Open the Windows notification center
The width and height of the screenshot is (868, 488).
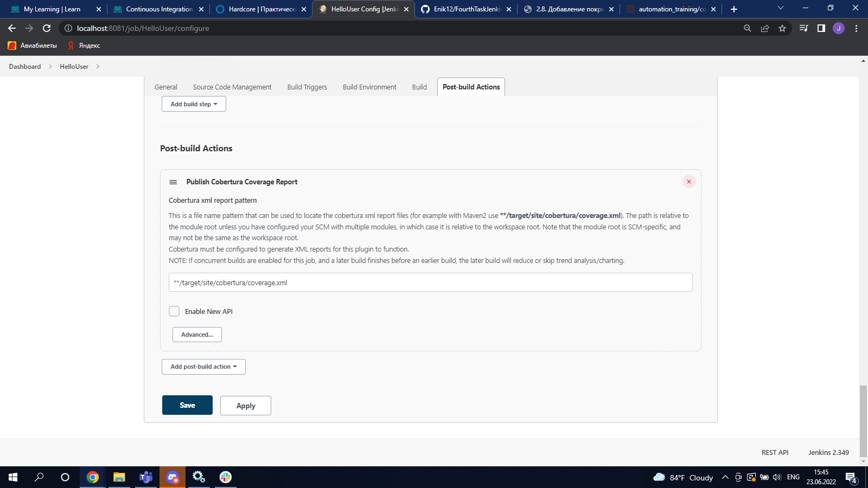coord(851,478)
